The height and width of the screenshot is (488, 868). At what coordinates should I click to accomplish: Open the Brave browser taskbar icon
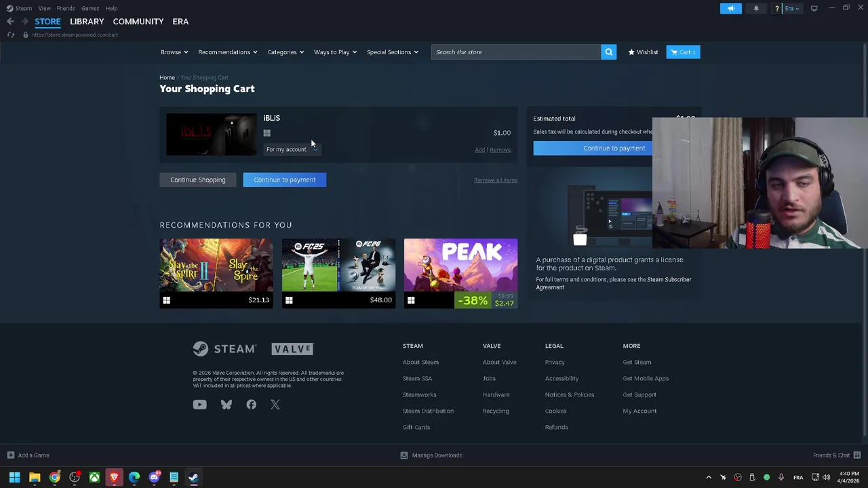tap(114, 477)
